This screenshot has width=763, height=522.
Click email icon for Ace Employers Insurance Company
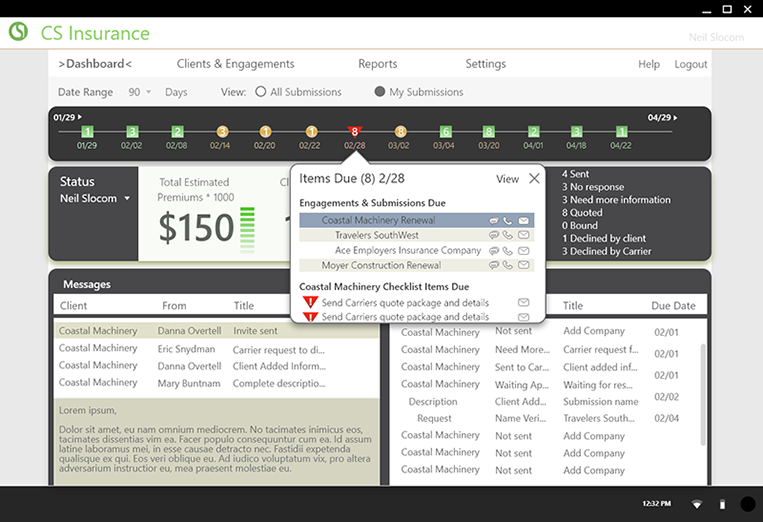[x=524, y=251]
